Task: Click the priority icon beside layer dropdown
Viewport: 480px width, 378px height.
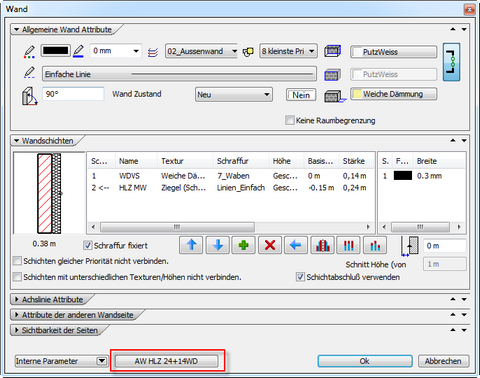Action: pos(248,52)
